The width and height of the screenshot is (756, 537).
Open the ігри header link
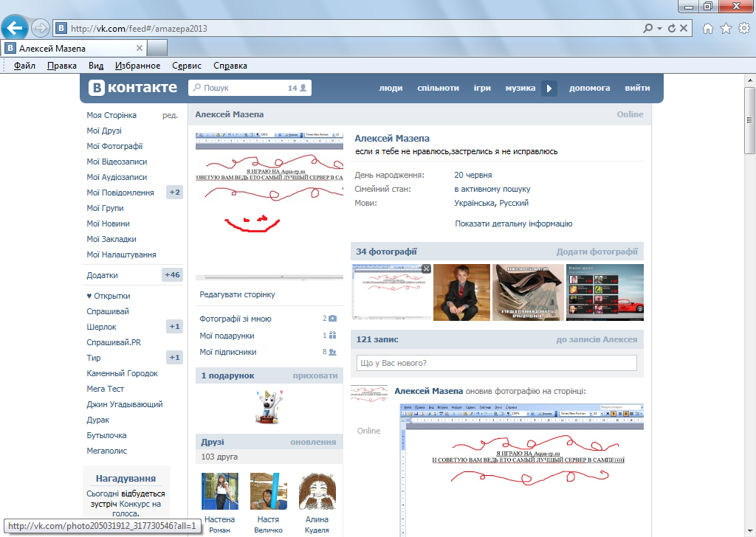pyautogui.click(x=482, y=88)
